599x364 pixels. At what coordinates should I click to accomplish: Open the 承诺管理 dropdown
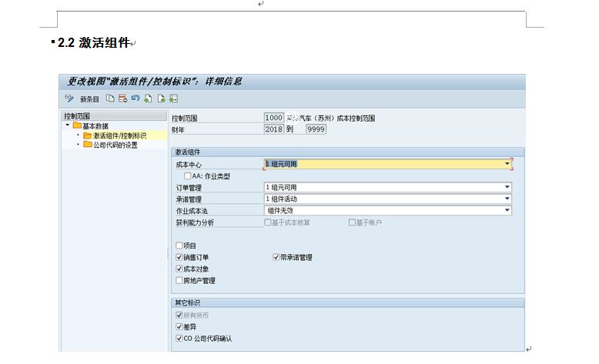point(507,199)
